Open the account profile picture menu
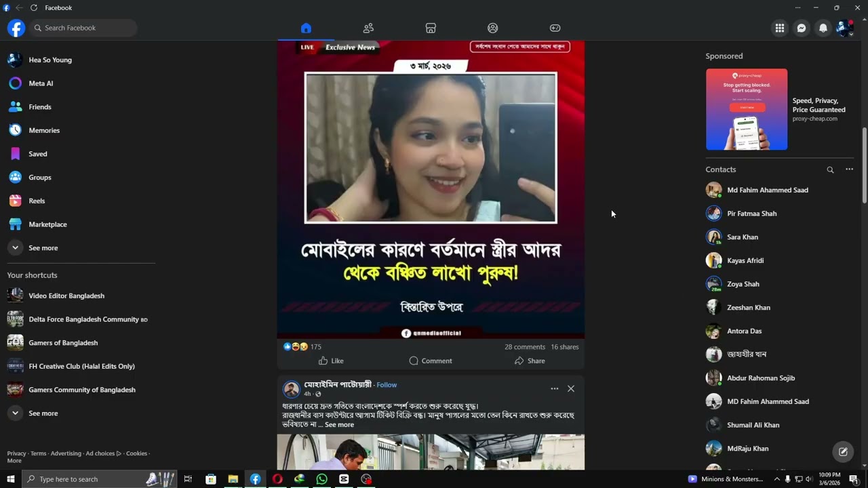This screenshot has height=488, width=868. pyautogui.click(x=845, y=28)
